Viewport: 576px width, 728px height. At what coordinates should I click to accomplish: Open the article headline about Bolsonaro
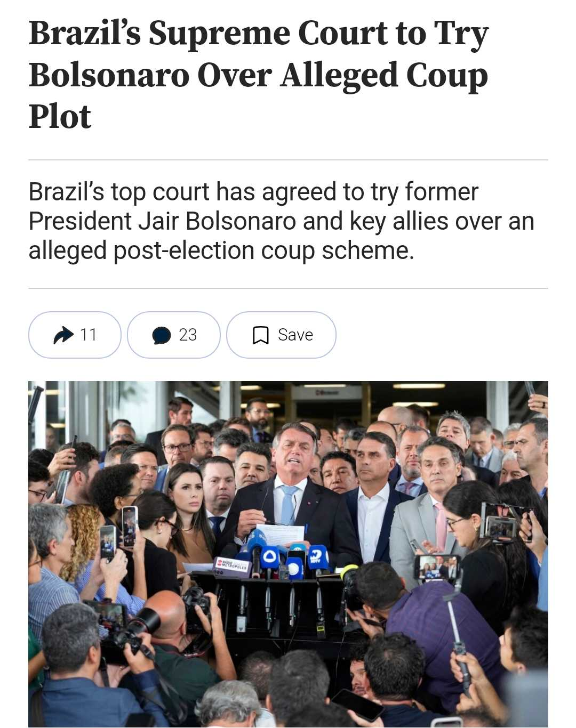click(x=259, y=75)
